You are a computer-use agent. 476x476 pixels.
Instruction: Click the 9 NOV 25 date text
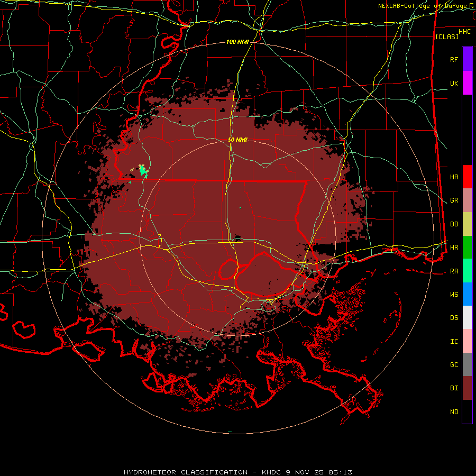(305, 472)
